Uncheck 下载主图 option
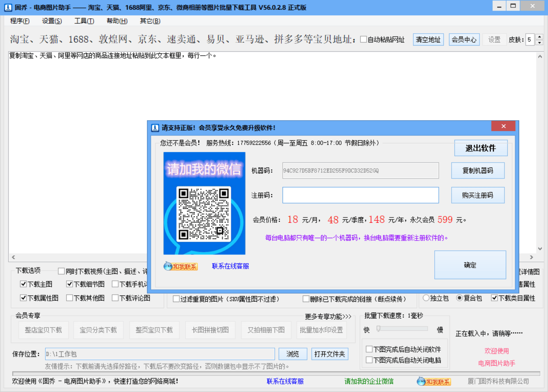Screen dimensions: 548x392 click(23, 284)
